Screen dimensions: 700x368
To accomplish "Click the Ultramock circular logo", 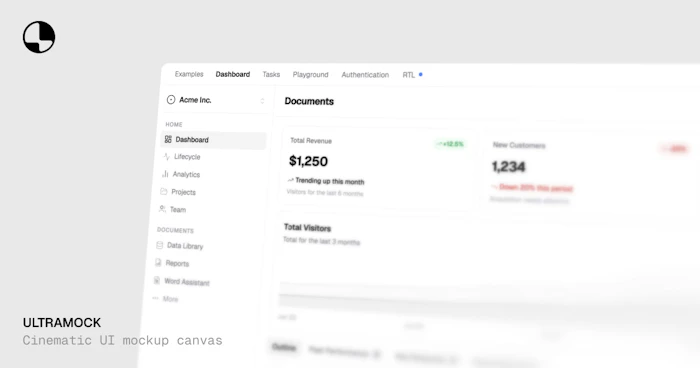I will pos(39,37).
